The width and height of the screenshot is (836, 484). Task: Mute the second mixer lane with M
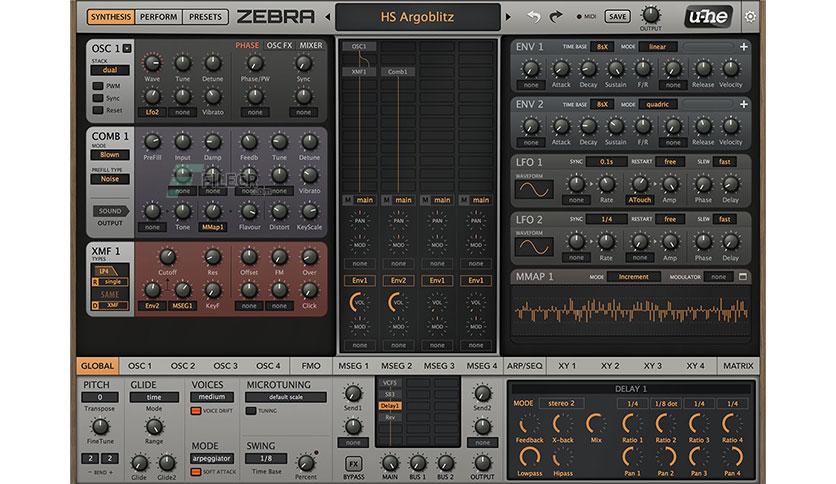[387, 200]
